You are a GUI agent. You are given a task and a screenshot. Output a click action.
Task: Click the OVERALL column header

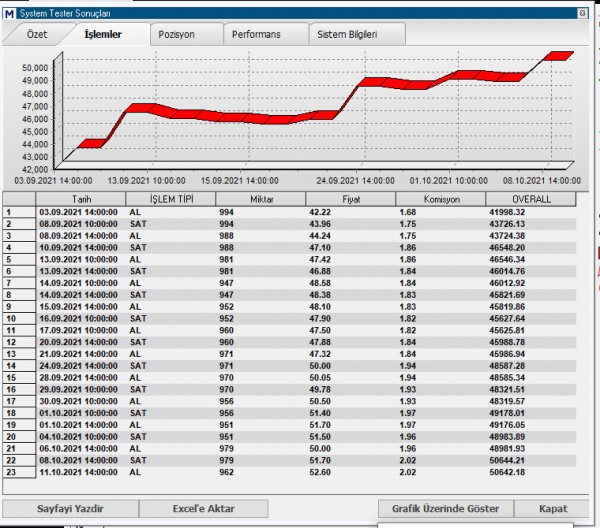click(531, 199)
